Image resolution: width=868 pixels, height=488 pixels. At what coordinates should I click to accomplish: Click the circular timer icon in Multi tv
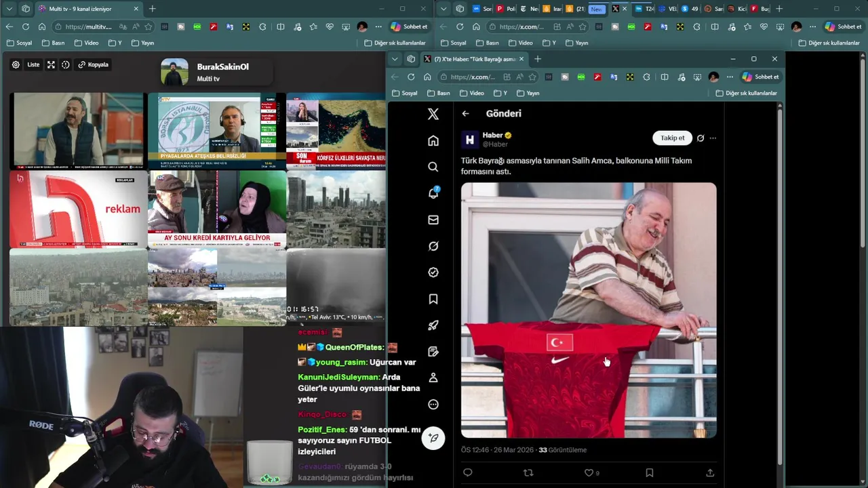click(66, 65)
